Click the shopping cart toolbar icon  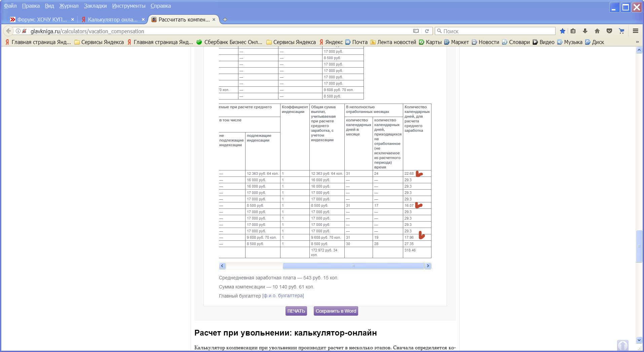click(x=621, y=31)
